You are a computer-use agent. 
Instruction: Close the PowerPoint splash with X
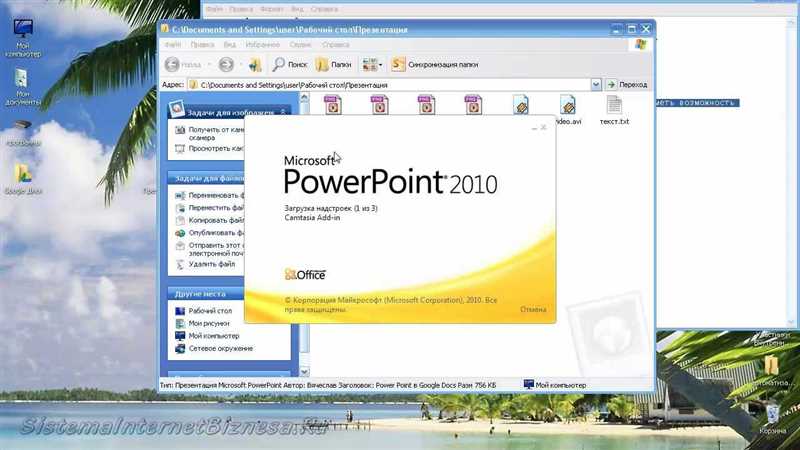click(543, 128)
